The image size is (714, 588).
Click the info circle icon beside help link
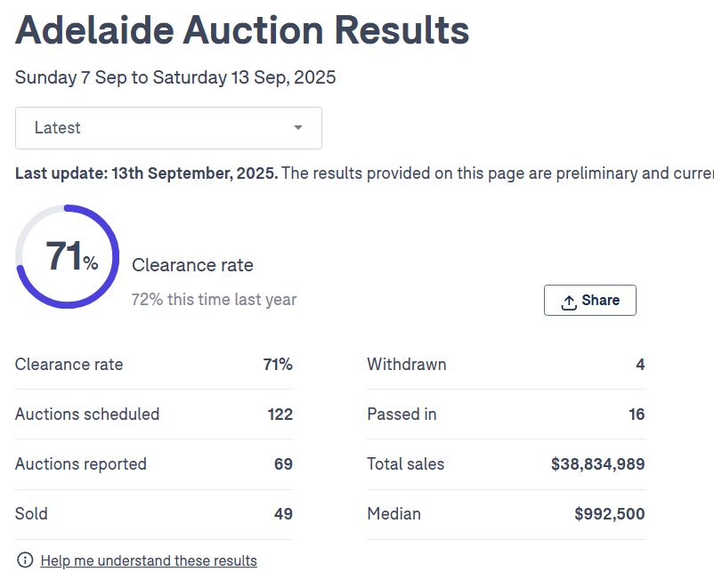[25, 560]
